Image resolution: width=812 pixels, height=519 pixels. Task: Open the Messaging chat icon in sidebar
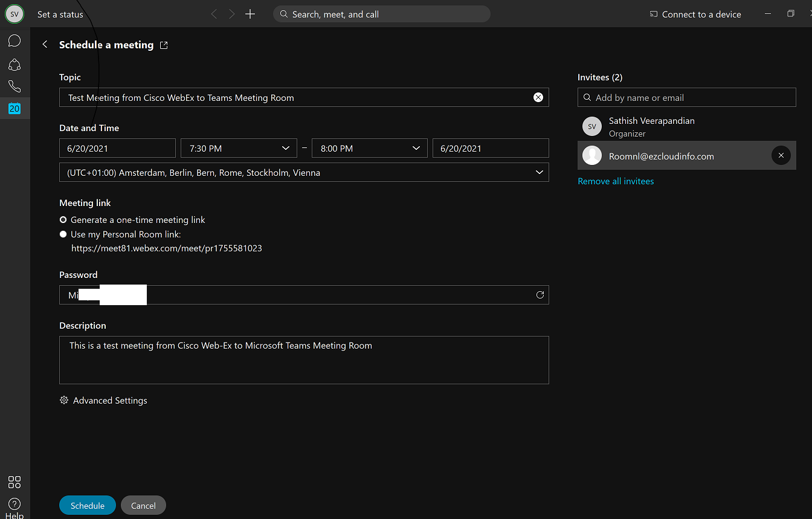[x=14, y=40]
